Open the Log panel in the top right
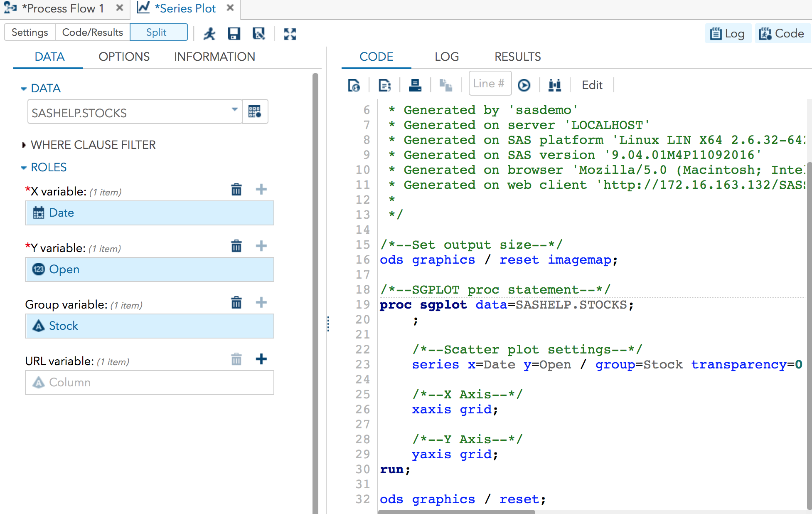812x514 pixels. (728, 33)
